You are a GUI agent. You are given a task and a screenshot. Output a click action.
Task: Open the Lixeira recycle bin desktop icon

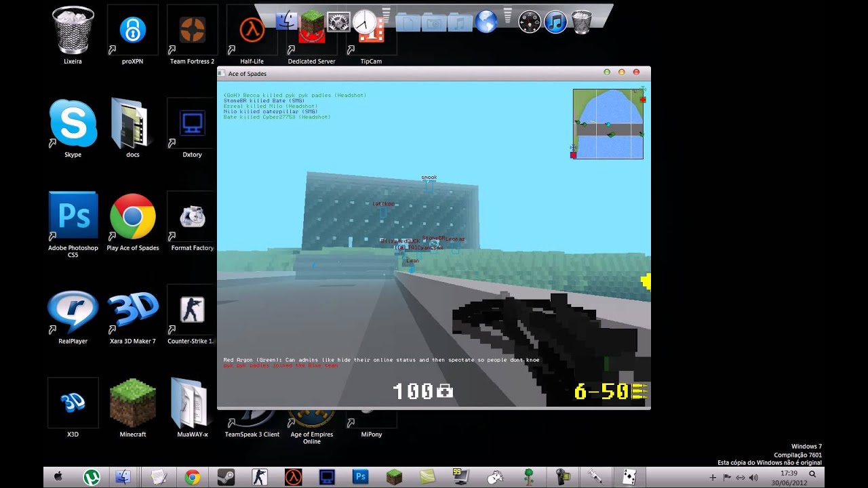point(73,35)
